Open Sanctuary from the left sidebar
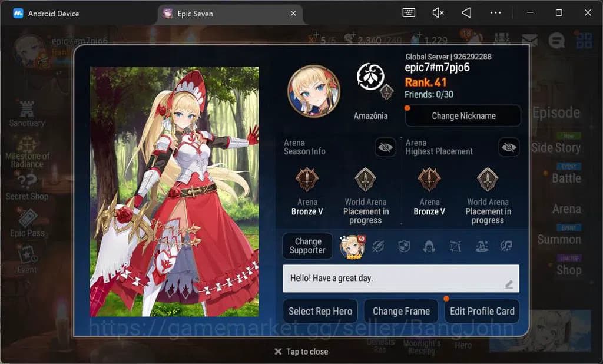 coord(26,114)
